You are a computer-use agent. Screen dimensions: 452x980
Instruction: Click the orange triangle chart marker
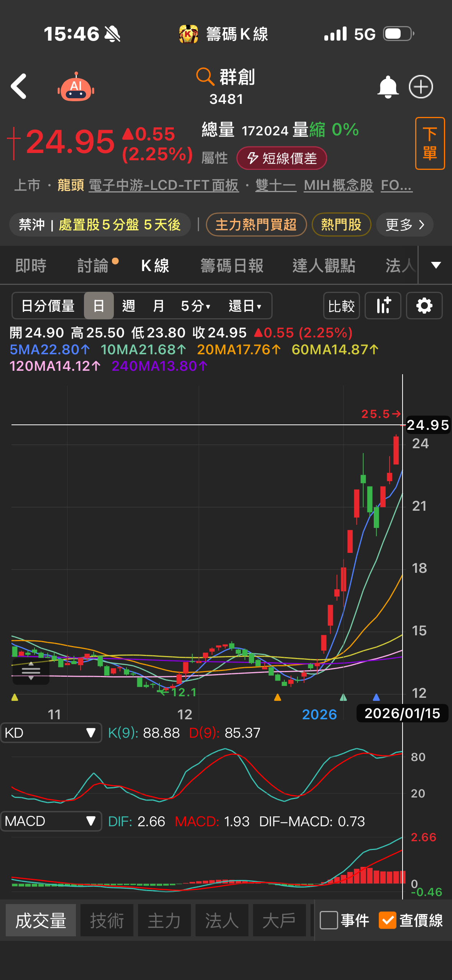pyautogui.click(x=278, y=697)
